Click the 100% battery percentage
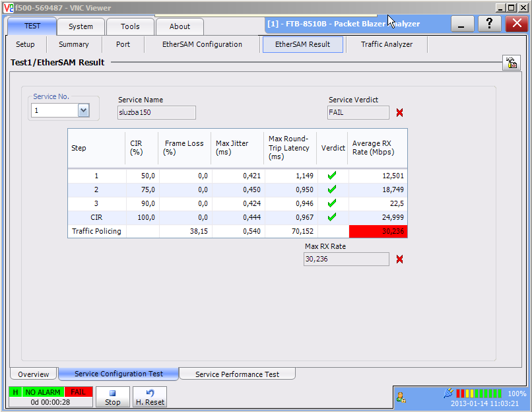Viewport: 532px width, 412px height. (x=517, y=394)
